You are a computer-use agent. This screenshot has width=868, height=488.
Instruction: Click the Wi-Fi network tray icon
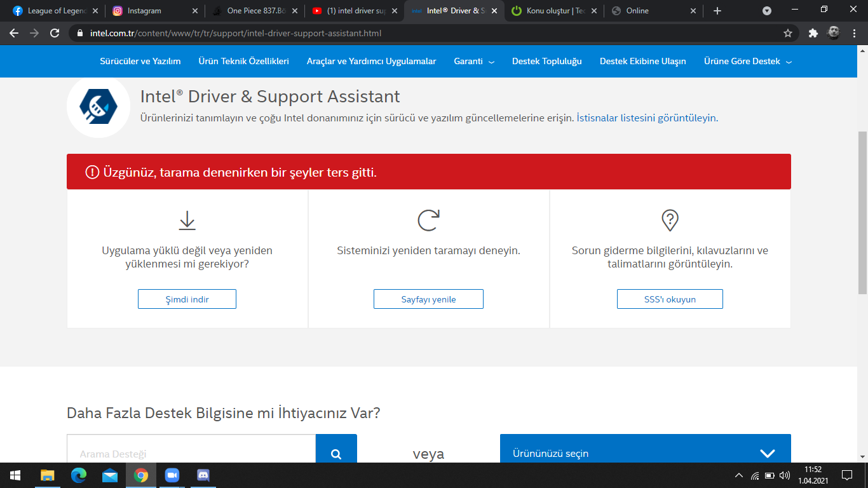point(754,475)
